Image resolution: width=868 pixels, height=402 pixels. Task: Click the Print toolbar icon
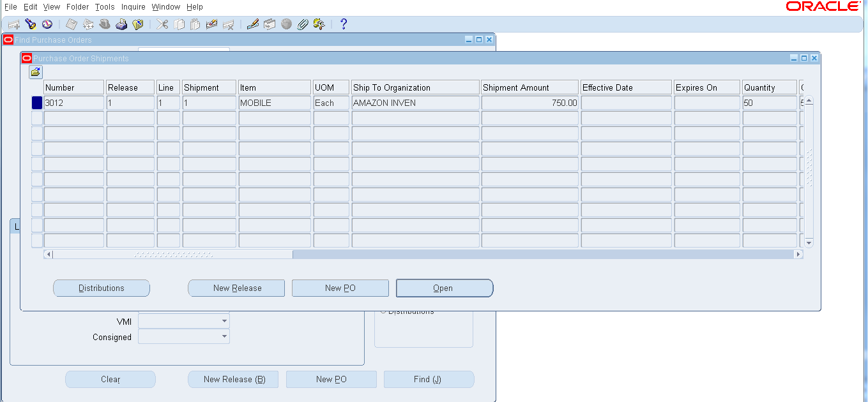click(121, 24)
